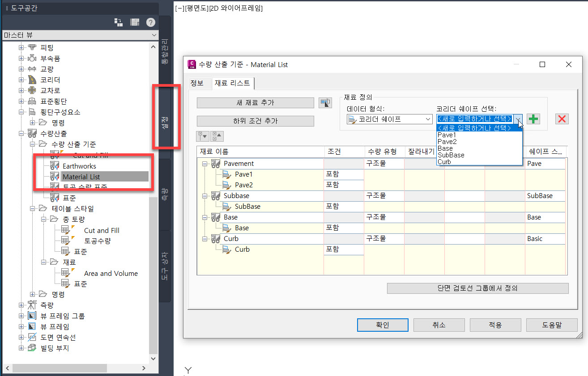Select Material List in toolspace tree
The height and width of the screenshot is (376, 588).
point(81,177)
